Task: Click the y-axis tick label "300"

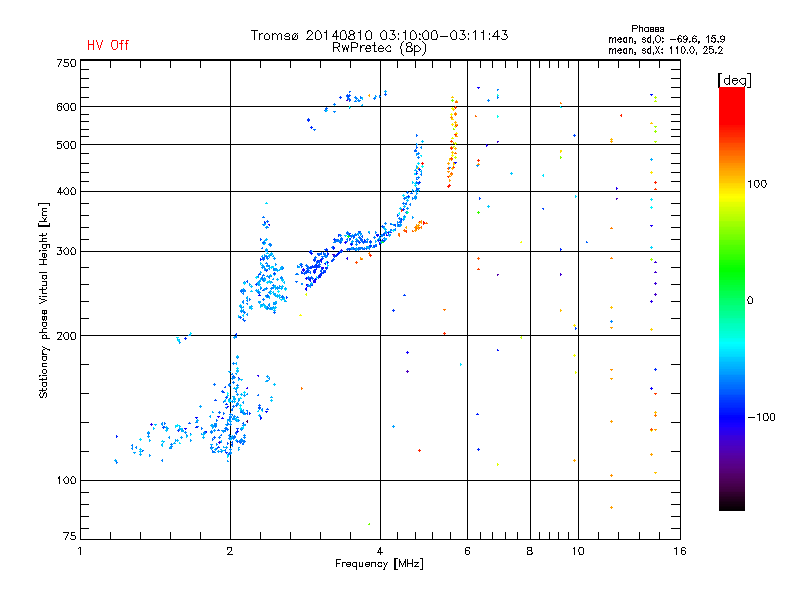Action: coord(66,251)
